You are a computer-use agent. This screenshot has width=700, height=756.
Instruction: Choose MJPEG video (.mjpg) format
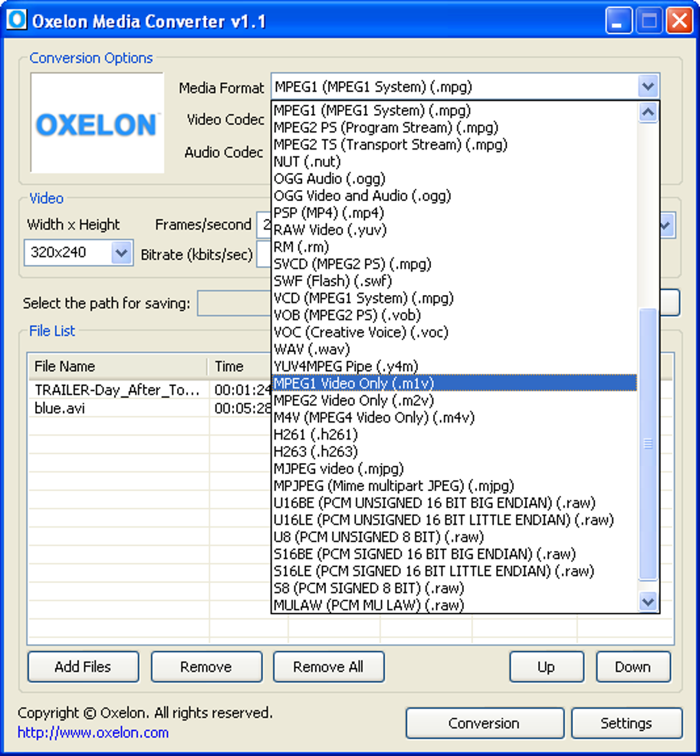click(x=454, y=469)
